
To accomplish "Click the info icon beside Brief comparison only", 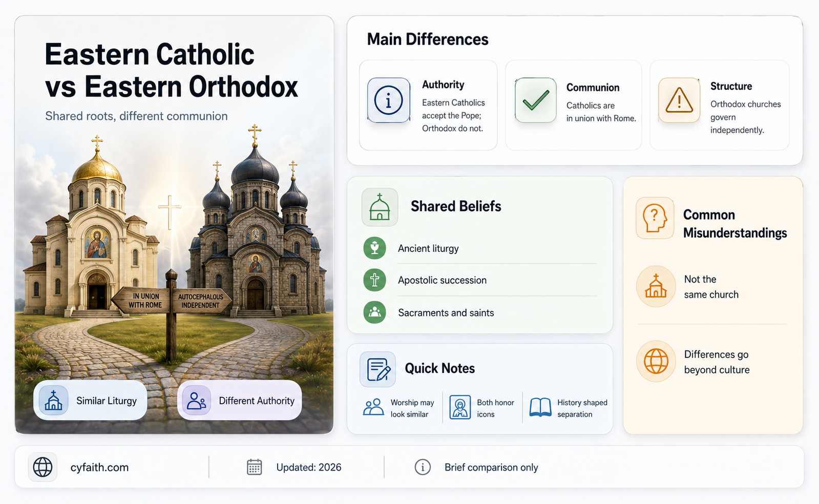I will pos(423,467).
